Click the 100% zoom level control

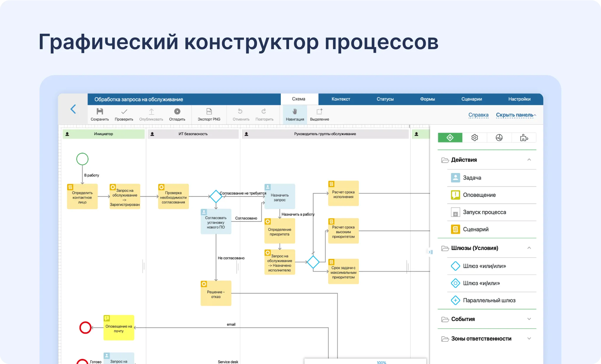coord(381,362)
